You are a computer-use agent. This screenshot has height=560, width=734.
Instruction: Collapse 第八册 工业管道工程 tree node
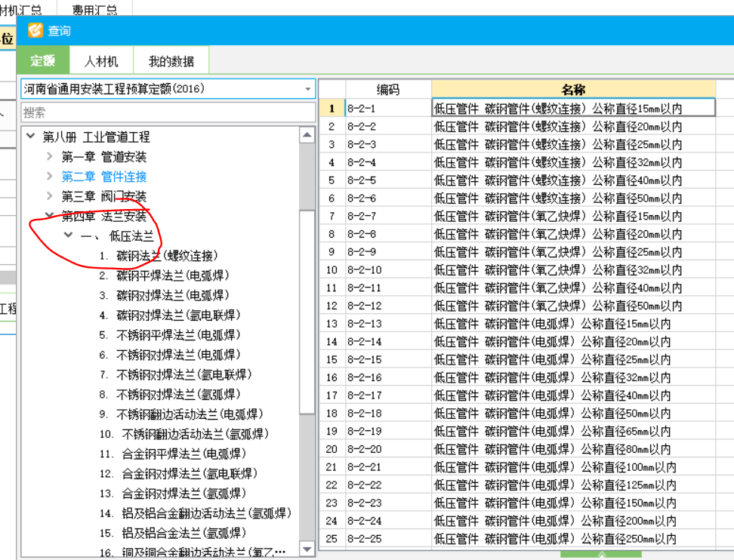click(x=31, y=136)
